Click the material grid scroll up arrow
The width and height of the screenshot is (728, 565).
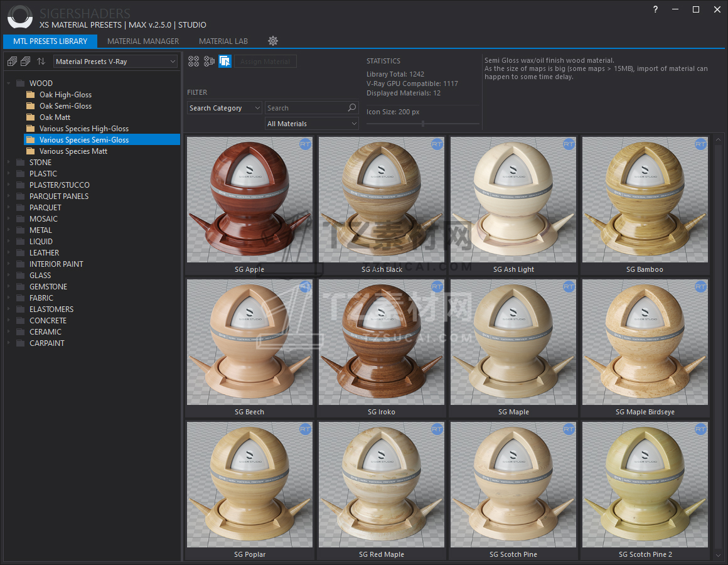coord(718,139)
